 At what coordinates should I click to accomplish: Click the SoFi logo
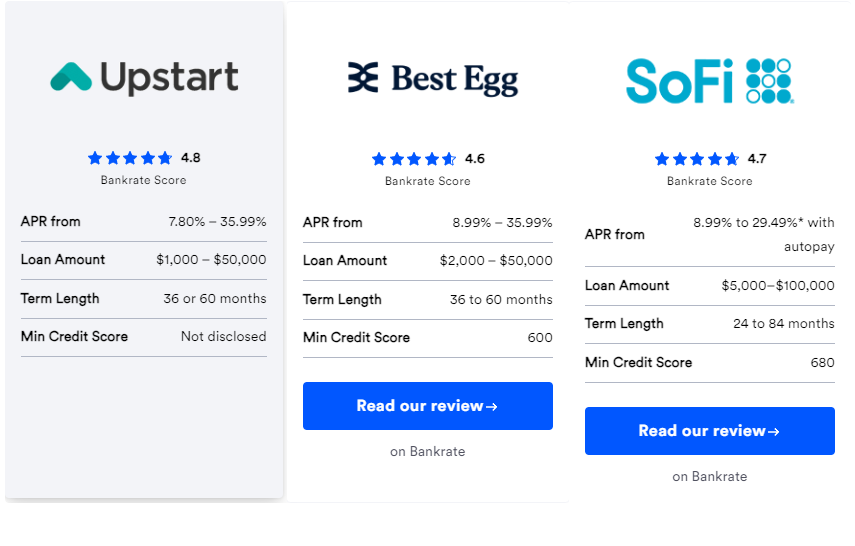709,80
